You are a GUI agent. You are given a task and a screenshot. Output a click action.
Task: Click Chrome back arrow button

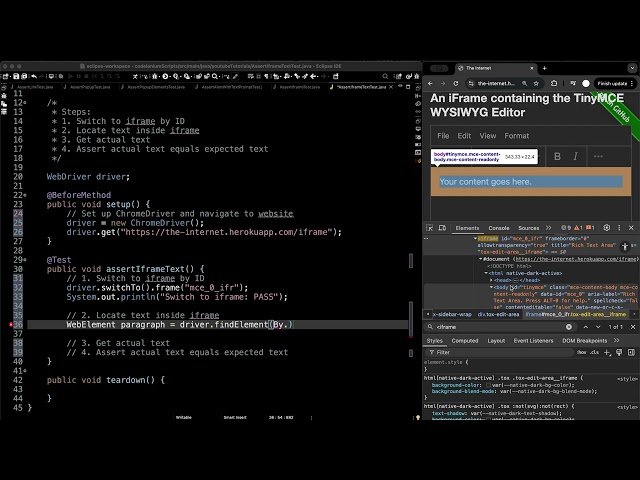430,83
